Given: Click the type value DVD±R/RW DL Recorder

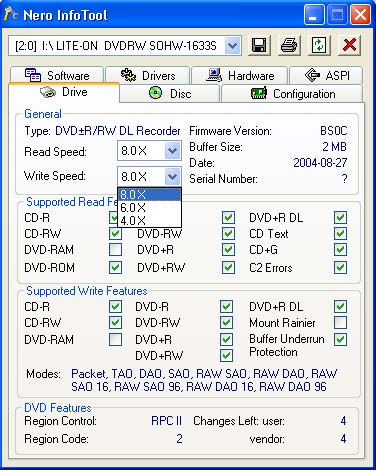Looking at the screenshot, I should point(118,131).
